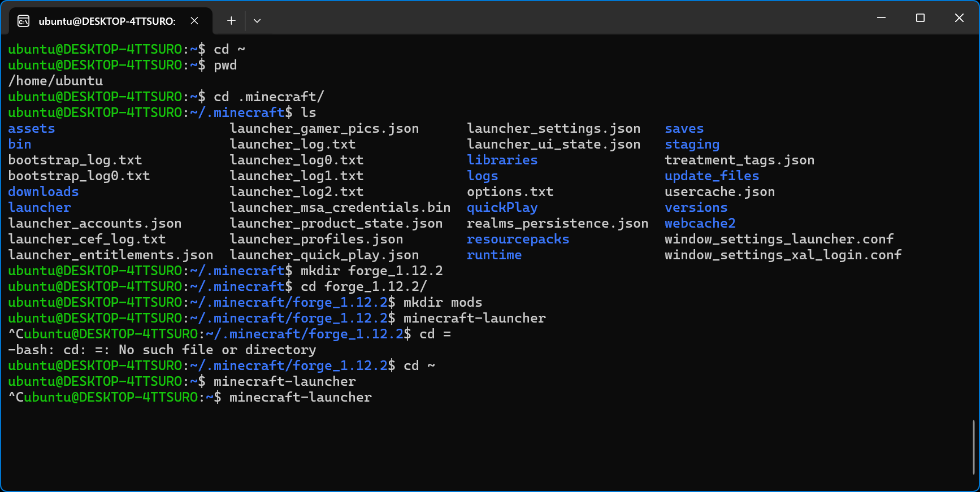The image size is (980, 492).
Task: Click the 'saves' directory name
Action: 684,129
